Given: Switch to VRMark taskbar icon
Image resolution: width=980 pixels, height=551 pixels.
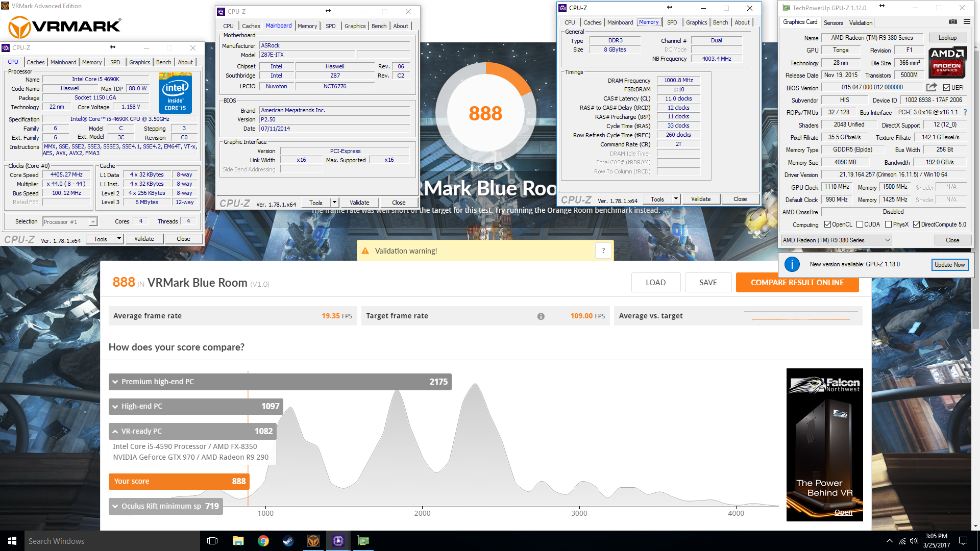Looking at the screenshot, I should [x=313, y=541].
